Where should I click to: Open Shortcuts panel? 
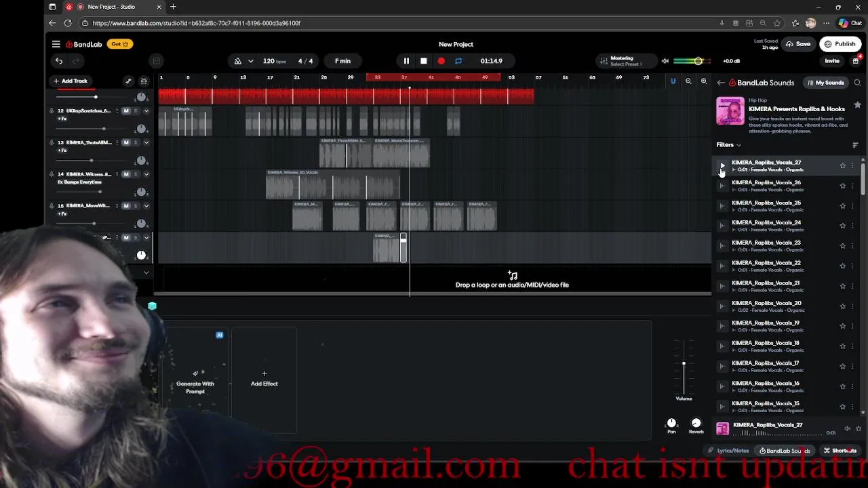840,451
